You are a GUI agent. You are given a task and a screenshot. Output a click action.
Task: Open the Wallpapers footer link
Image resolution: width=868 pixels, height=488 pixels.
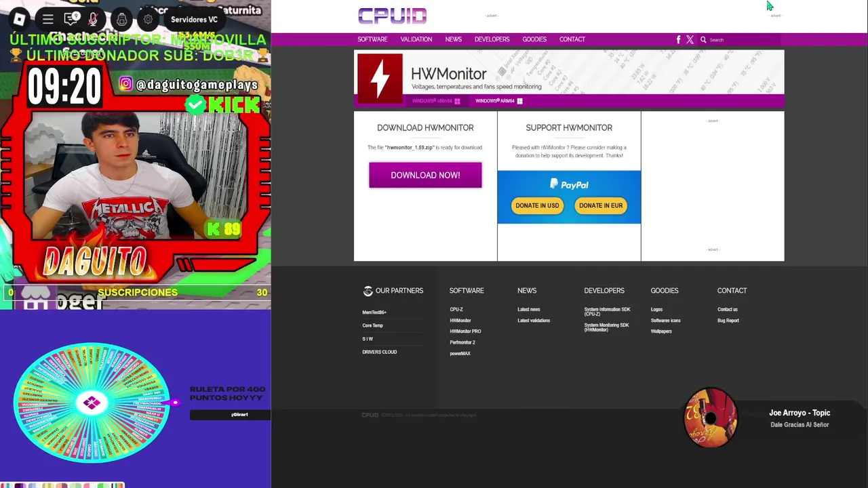click(x=661, y=331)
